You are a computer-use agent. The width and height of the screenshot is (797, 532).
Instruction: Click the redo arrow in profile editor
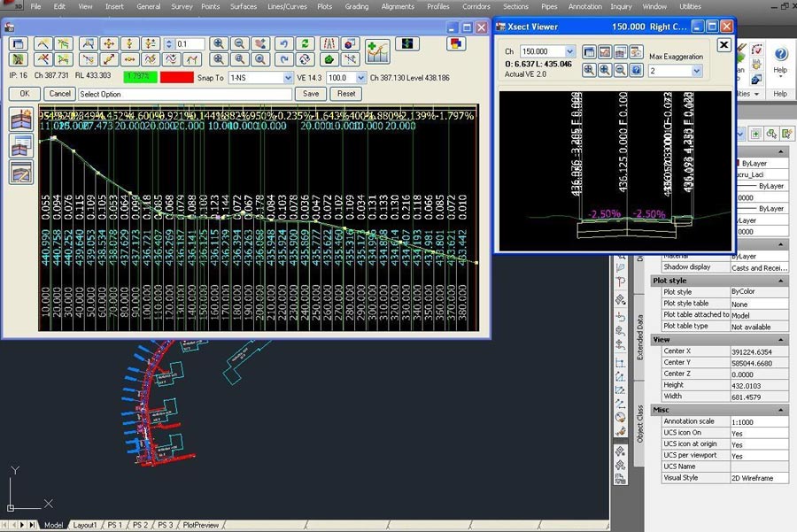tap(283, 59)
